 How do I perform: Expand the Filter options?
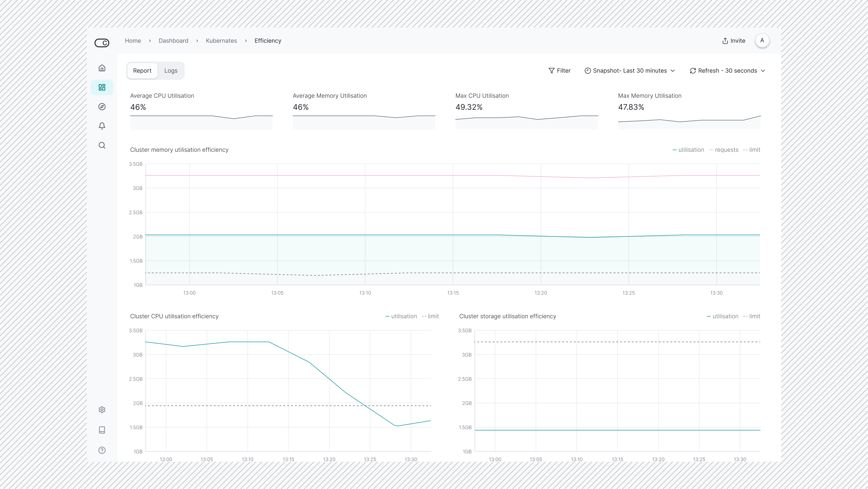[560, 70]
